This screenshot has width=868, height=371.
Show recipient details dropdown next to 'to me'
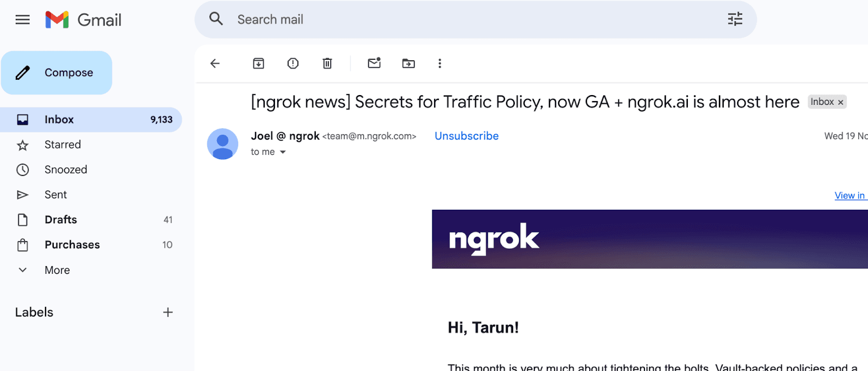[283, 152]
